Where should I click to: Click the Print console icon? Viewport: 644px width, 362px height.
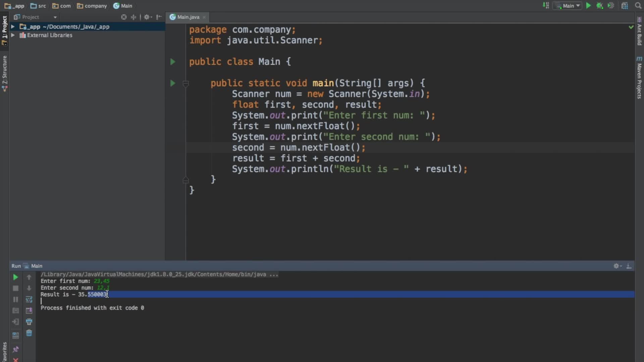click(x=29, y=322)
